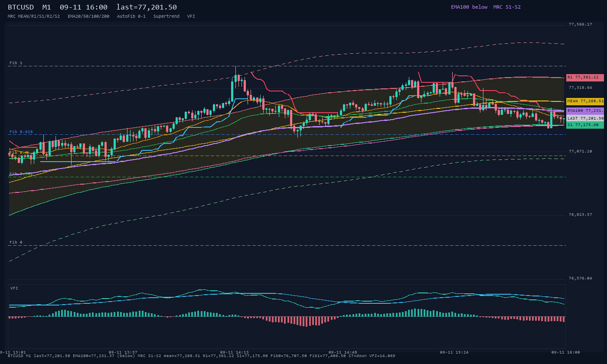Click the 09-11 15:24 time axis label
Viewport: 607px width, 364px height.
tap(454, 352)
